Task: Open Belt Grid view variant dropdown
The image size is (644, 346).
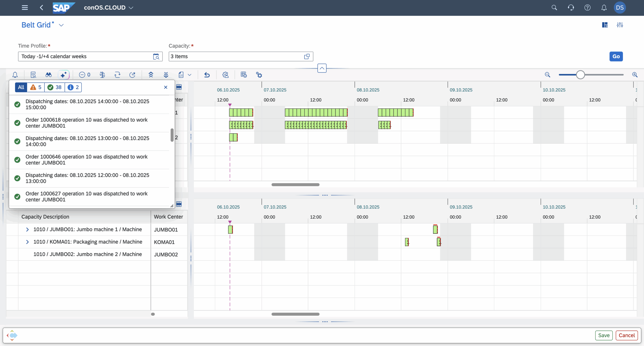Action: 61,25
